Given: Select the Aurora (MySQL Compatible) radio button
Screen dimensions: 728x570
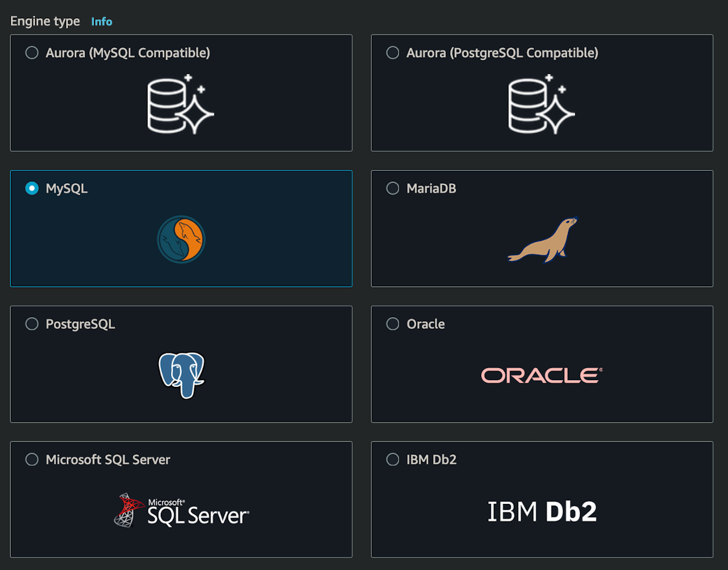Looking at the screenshot, I should point(32,53).
